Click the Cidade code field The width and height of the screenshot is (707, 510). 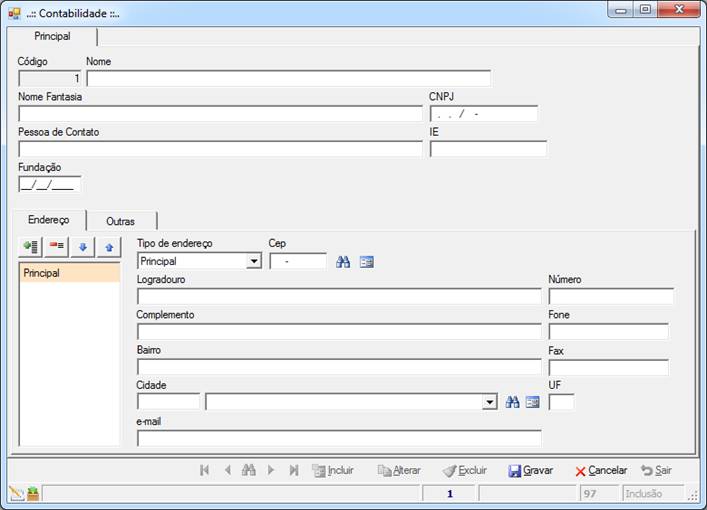pyautogui.click(x=168, y=401)
